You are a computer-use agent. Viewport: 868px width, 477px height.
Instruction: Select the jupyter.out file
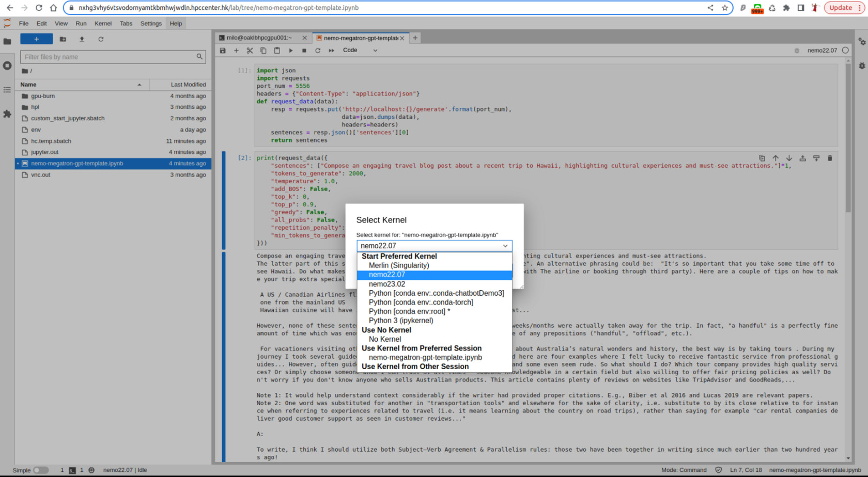click(x=113, y=152)
